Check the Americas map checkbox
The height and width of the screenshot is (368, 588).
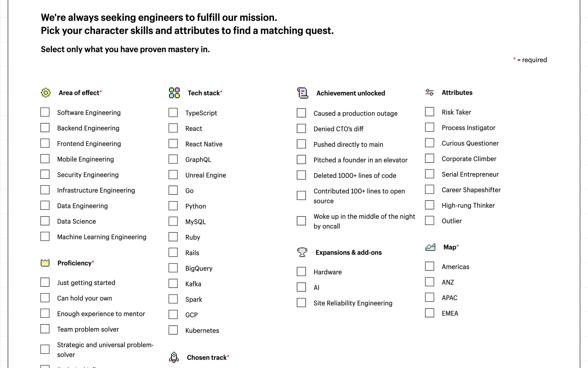430,266
